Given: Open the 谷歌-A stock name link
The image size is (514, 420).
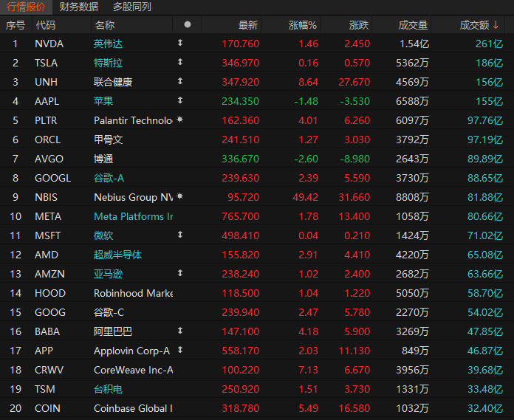Looking at the screenshot, I should [109, 178].
